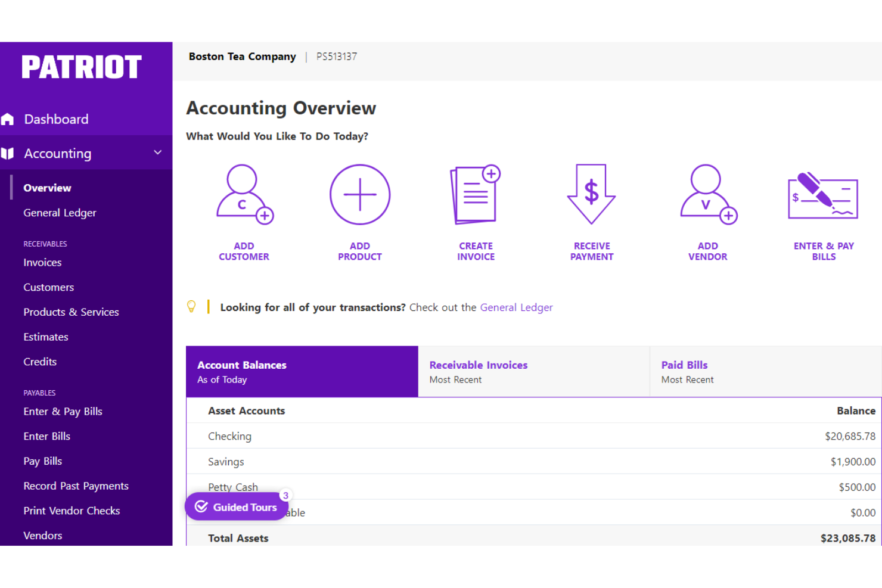Click the Guided Tours notification badge 3

click(285, 495)
